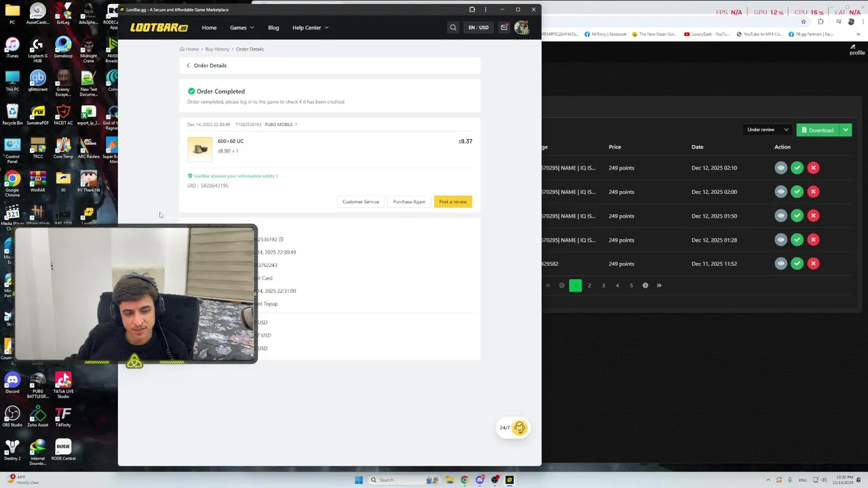Go to page 3 in pagination
The height and width of the screenshot is (488, 868).
coord(603,285)
